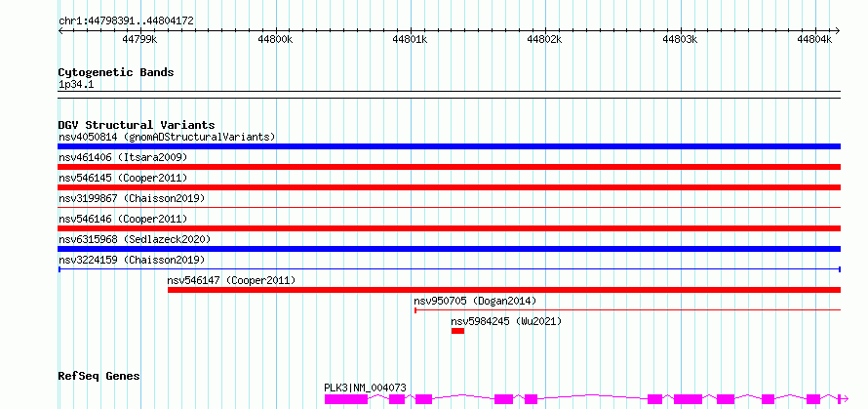The width and height of the screenshot is (868, 409).
Task: Select the nsv3199867 (Chaisson2019) label
Action: pyautogui.click(x=132, y=198)
